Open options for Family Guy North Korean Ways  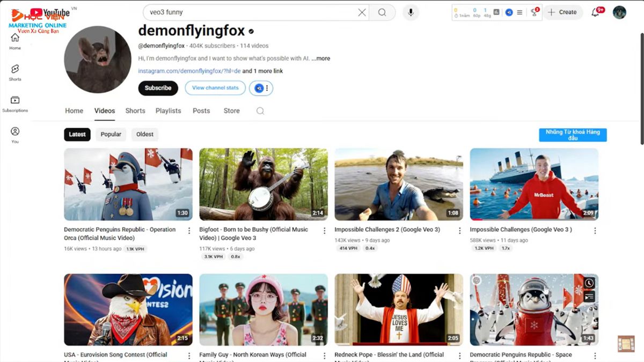click(x=324, y=356)
